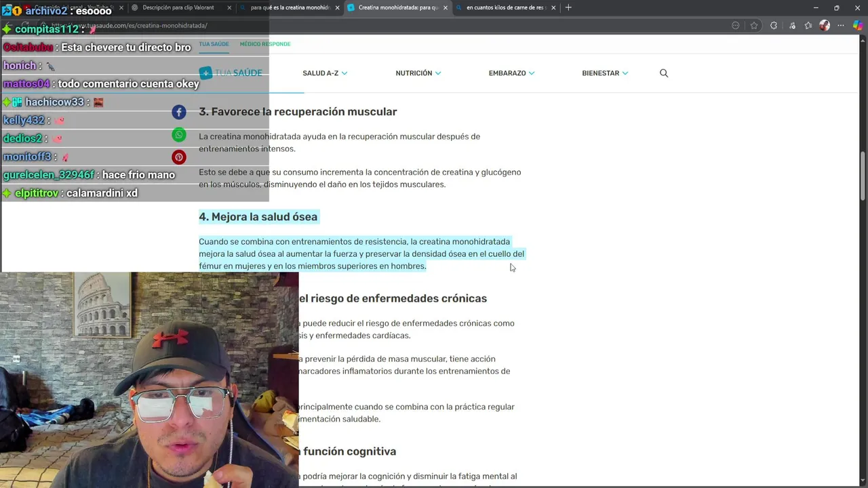Open the favorites list icon
The height and width of the screenshot is (488, 868).
tap(808, 26)
